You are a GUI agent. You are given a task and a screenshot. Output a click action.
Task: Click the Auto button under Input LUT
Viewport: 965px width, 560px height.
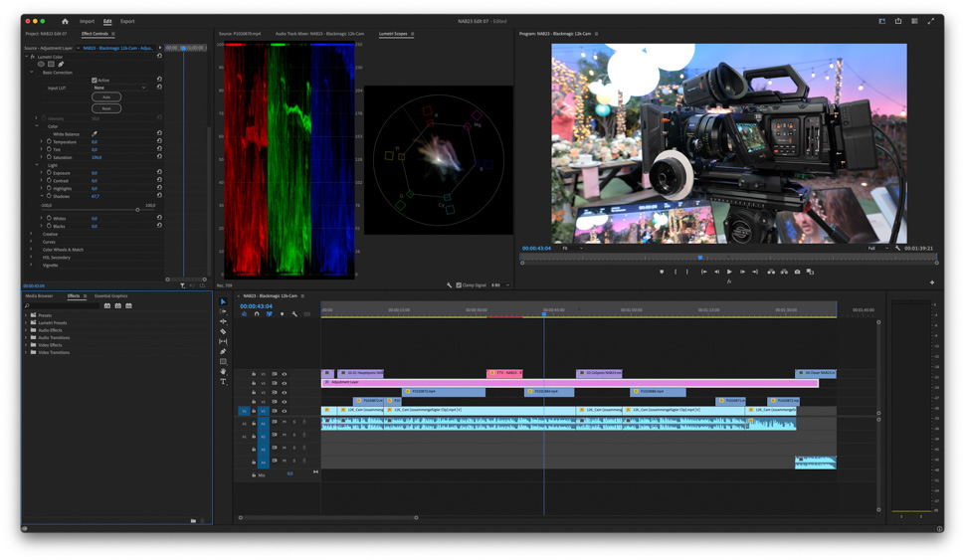106,97
